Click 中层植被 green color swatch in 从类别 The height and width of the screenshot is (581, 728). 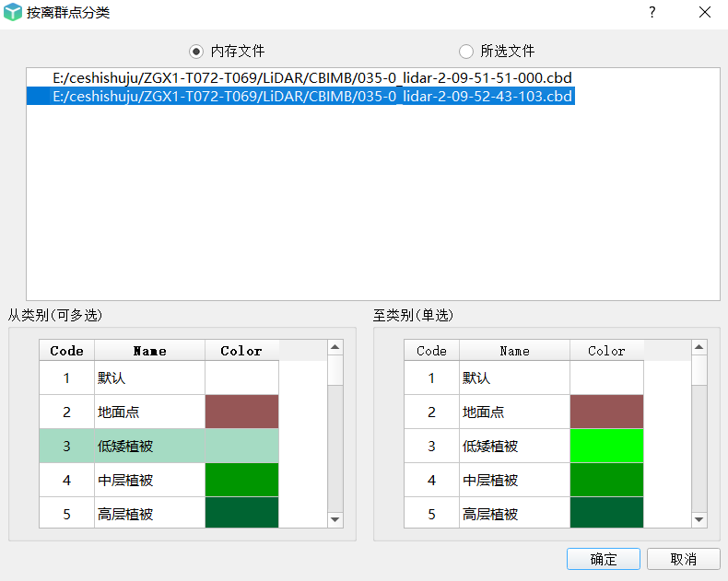pos(241,480)
